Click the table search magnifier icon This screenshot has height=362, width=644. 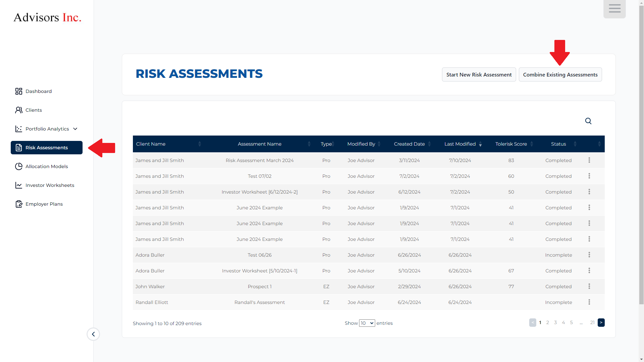point(588,121)
